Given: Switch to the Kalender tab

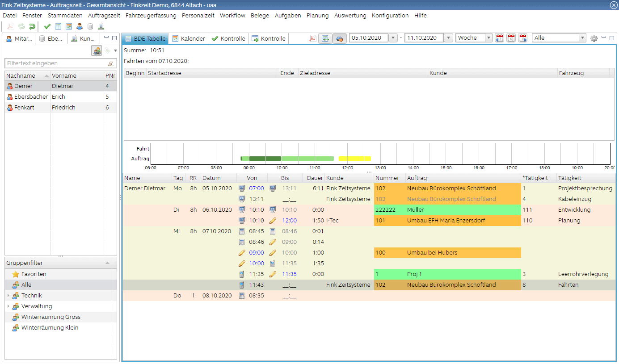Looking at the screenshot, I should tap(189, 38).
